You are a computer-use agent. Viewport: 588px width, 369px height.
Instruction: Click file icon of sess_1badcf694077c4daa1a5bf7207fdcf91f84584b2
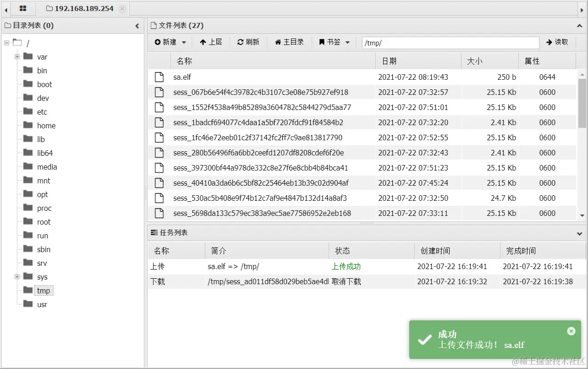click(x=159, y=122)
